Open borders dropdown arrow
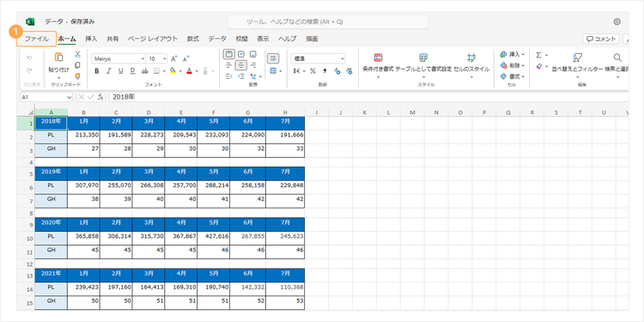644x322 pixels. 164,71
